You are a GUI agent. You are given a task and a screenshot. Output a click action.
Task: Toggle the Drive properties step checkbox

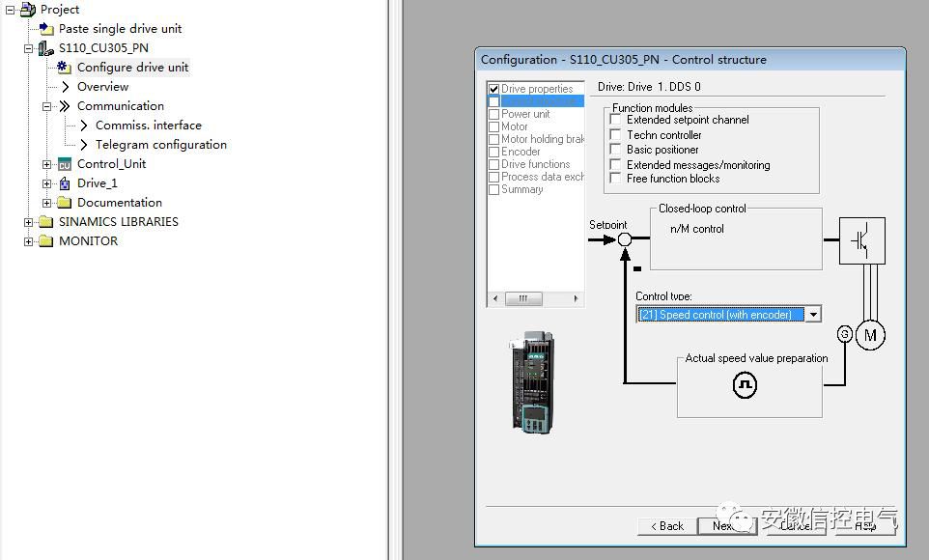click(494, 89)
